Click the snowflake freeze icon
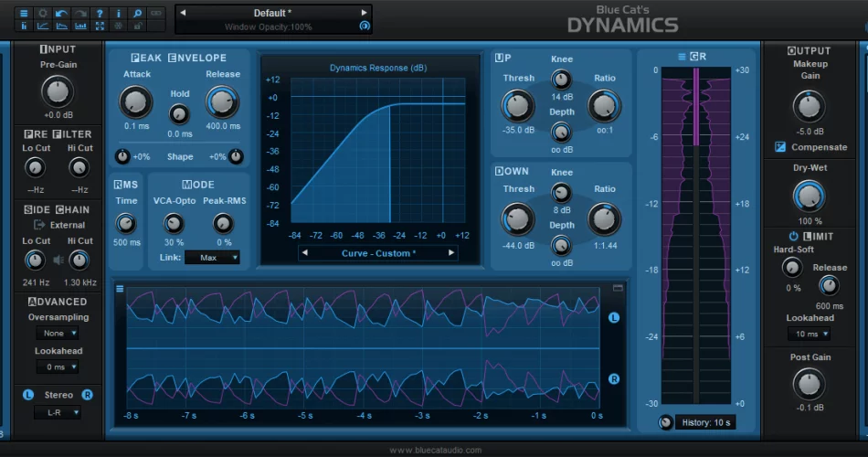Viewport: 868px width, 457px height. tap(119, 26)
